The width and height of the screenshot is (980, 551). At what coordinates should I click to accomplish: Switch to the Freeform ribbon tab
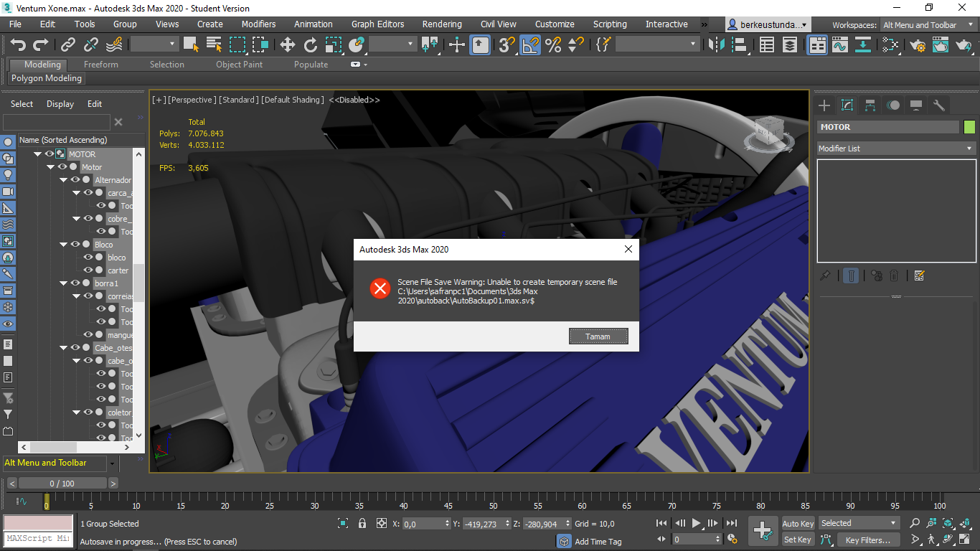100,65
